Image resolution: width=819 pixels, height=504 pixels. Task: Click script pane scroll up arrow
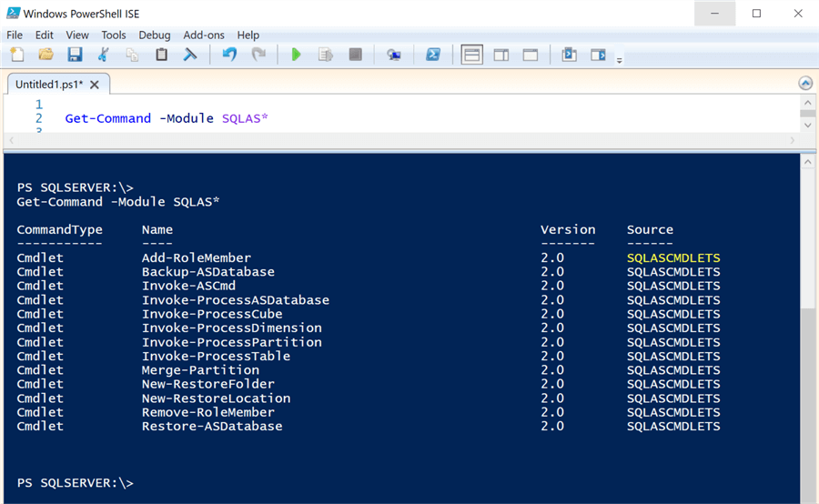coord(807,103)
